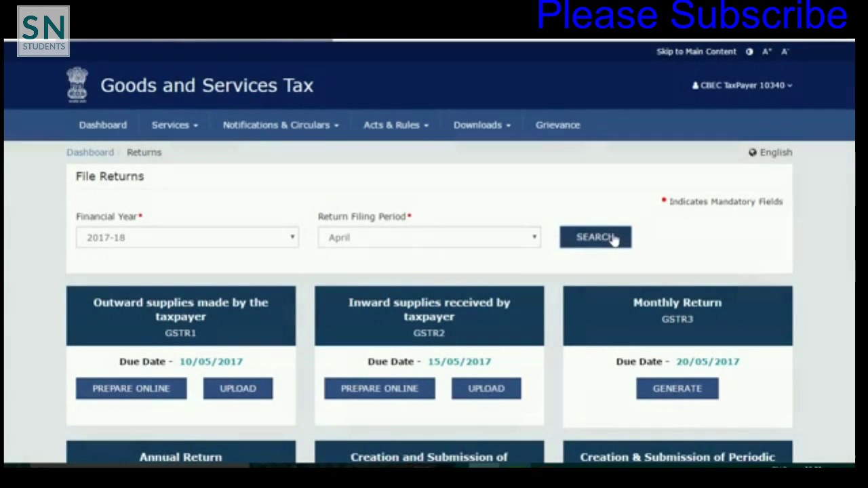Screen dimensions: 868x488
Task: Open the Financial Year dropdown
Action: [x=187, y=237]
